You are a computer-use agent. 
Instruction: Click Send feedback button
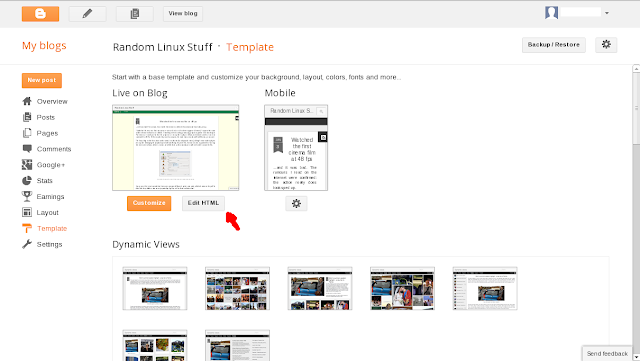point(607,354)
